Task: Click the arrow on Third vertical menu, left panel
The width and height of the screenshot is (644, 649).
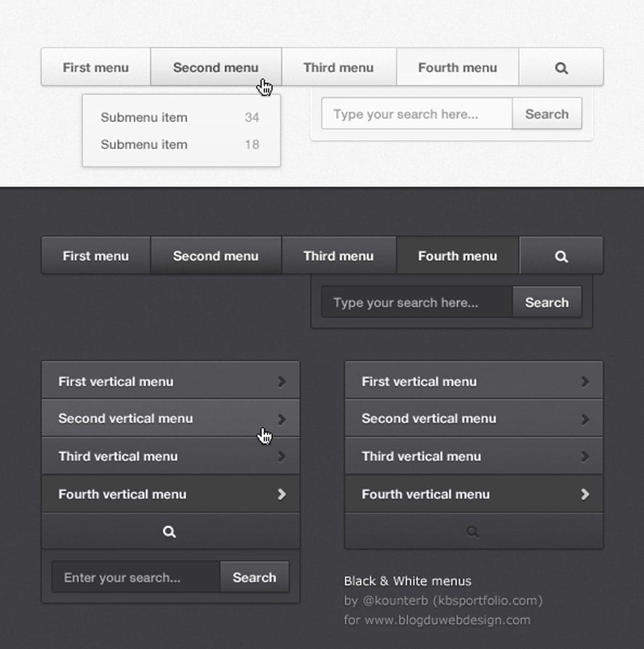Action: (282, 456)
